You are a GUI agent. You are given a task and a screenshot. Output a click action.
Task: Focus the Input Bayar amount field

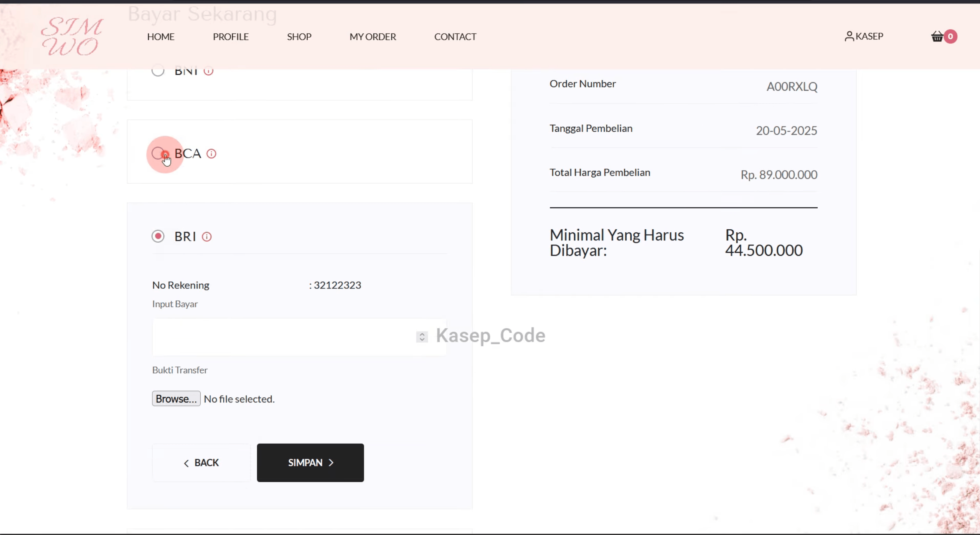coord(299,337)
